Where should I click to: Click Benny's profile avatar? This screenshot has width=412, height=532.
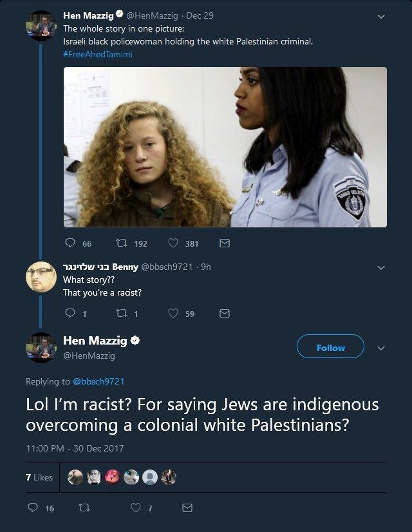point(41,278)
